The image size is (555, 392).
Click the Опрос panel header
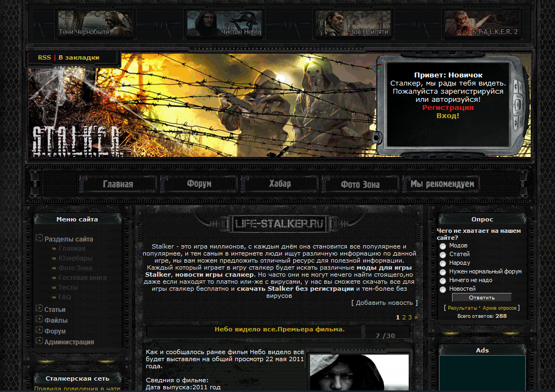pyautogui.click(x=482, y=219)
